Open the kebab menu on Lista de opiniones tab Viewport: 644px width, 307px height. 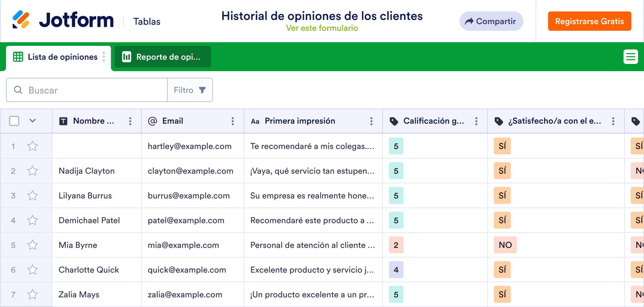(x=104, y=57)
